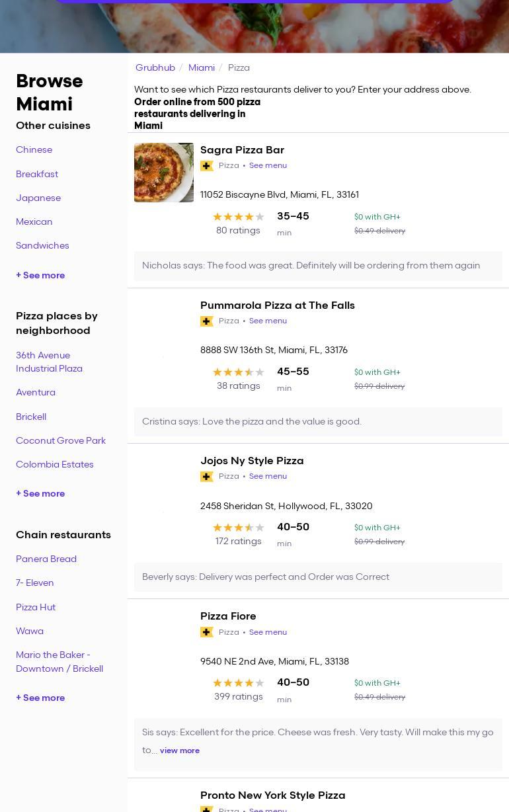Click Pizza Fiore star rating
This screenshot has height=812, width=509.
click(238, 683)
